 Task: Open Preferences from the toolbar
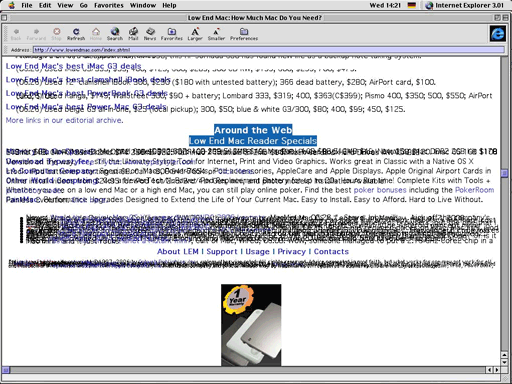tap(244, 34)
